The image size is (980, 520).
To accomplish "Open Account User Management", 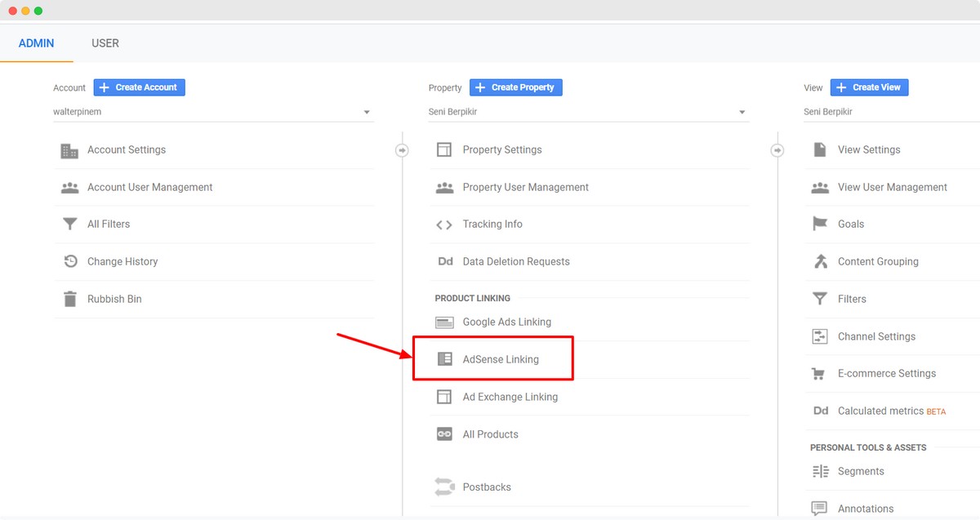I will point(150,188).
